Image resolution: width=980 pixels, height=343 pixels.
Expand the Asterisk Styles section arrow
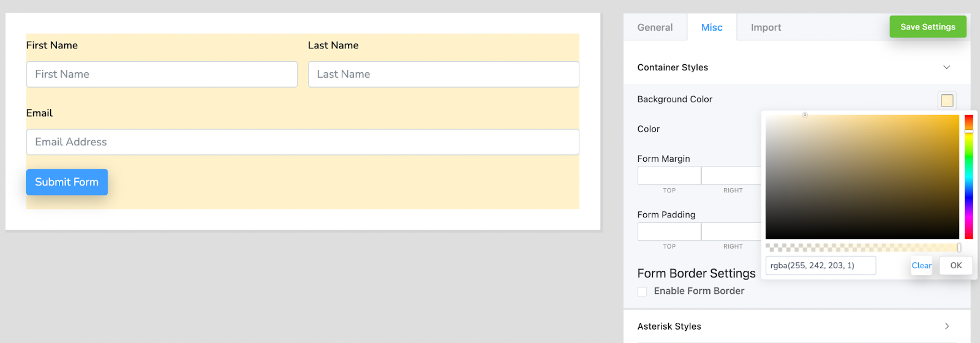[x=946, y=326]
